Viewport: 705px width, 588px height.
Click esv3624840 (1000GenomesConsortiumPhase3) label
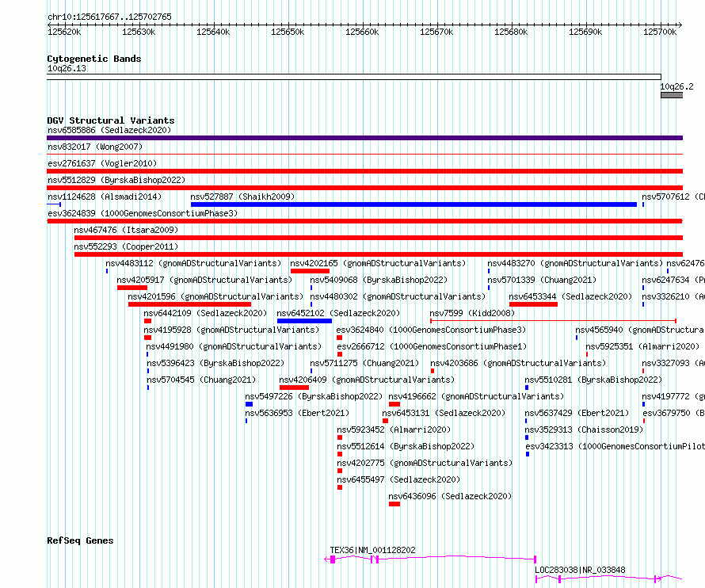pos(431,330)
